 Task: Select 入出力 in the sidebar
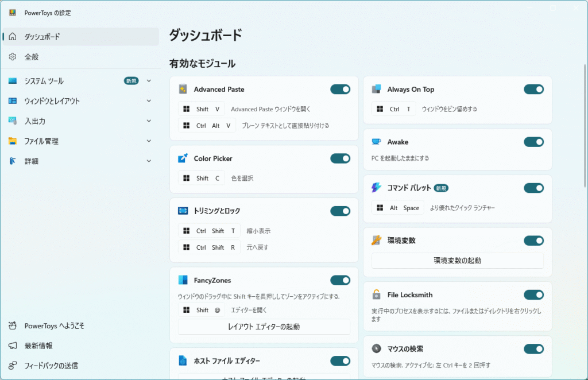pyautogui.click(x=80, y=121)
